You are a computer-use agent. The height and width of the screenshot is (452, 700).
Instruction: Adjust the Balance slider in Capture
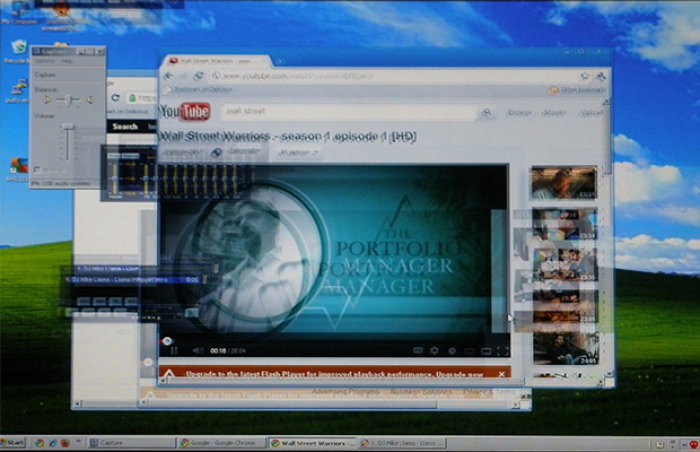tap(68, 100)
